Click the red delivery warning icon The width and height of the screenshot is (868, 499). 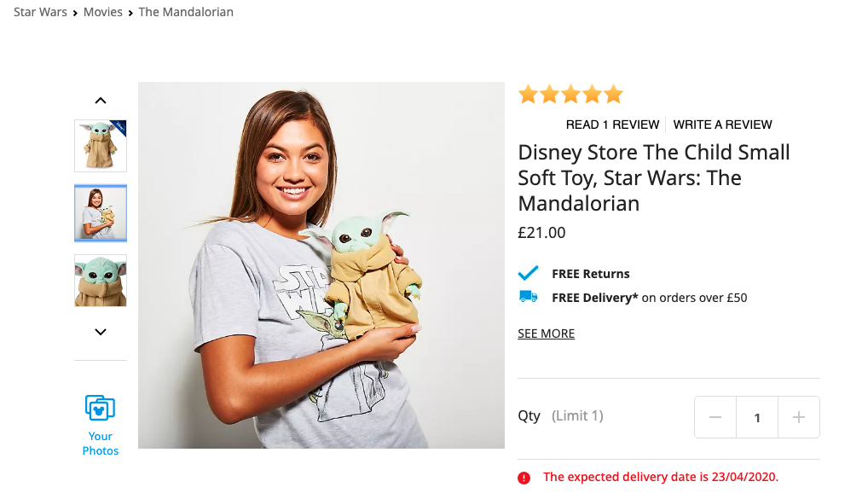[x=524, y=478]
